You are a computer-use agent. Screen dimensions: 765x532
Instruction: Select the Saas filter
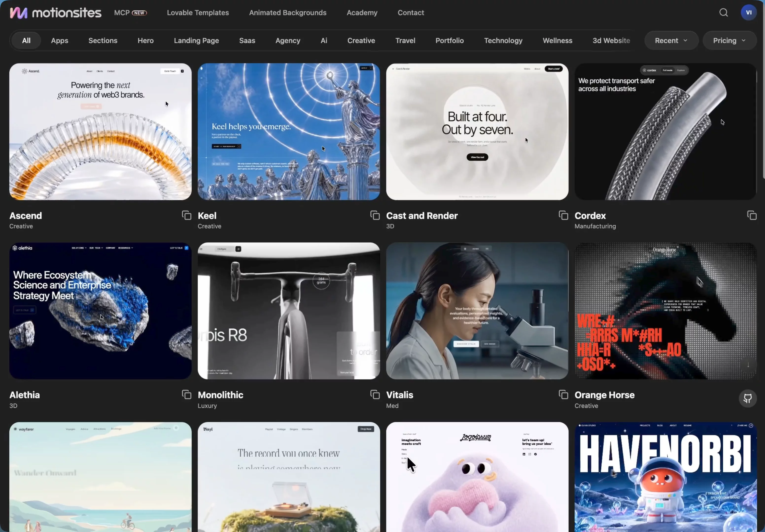point(247,40)
